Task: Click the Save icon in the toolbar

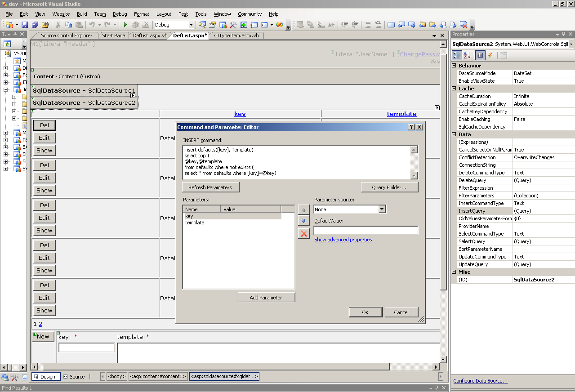Action: point(25,25)
